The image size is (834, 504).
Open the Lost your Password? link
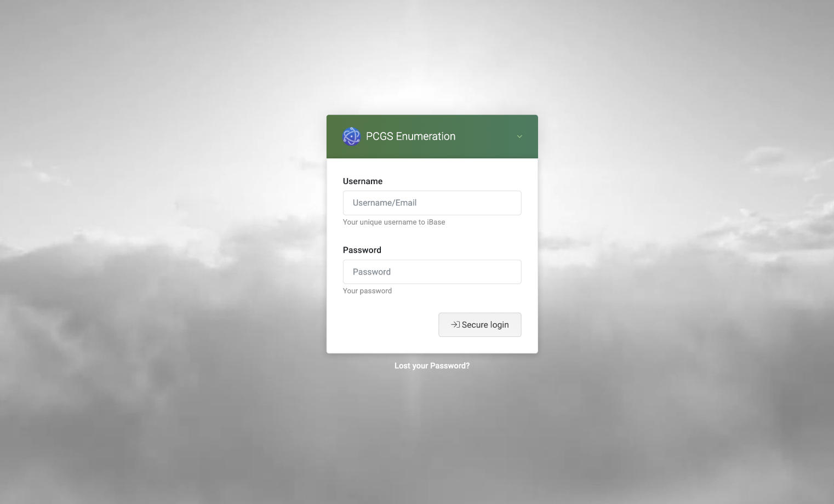(x=432, y=365)
